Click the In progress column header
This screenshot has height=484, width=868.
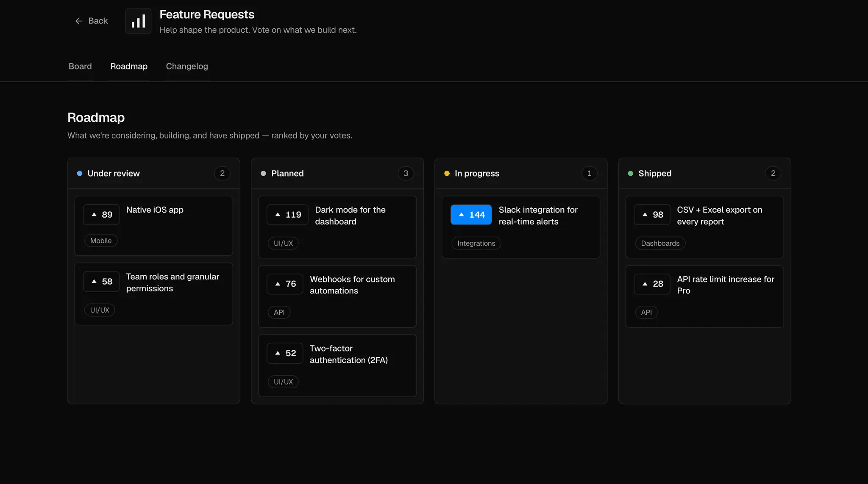[521, 174]
